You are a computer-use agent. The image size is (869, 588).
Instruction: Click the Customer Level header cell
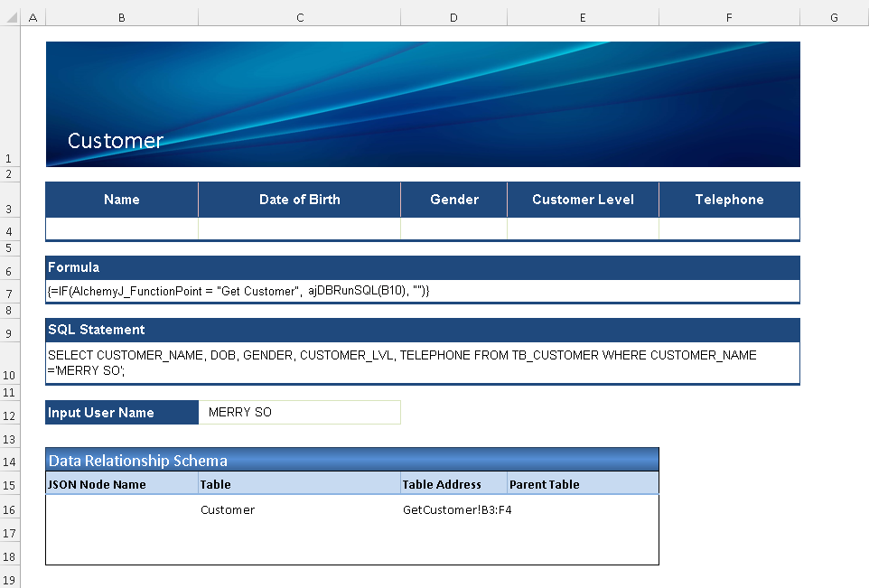click(583, 200)
